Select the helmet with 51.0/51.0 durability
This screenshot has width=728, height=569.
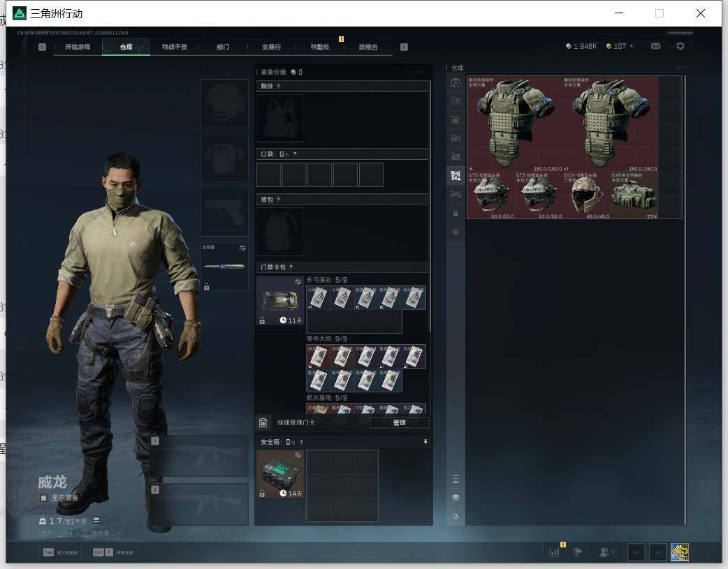(x=539, y=195)
